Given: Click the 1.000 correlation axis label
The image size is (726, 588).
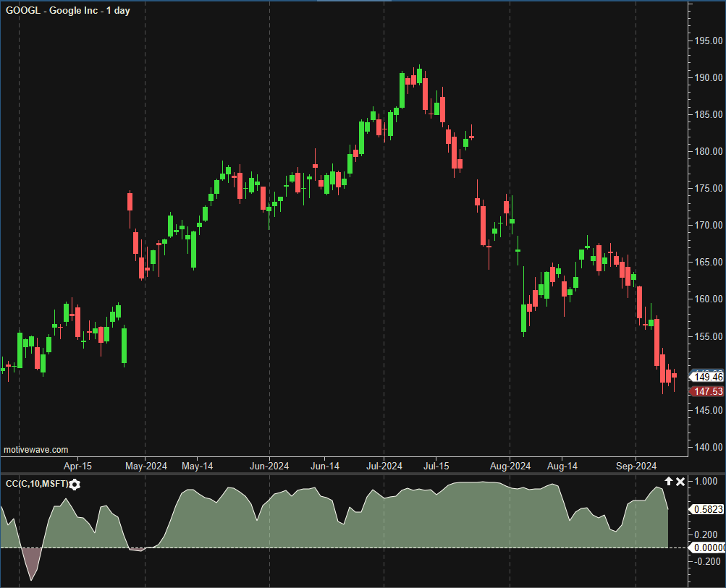Looking at the screenshot, I should (706, 482).
